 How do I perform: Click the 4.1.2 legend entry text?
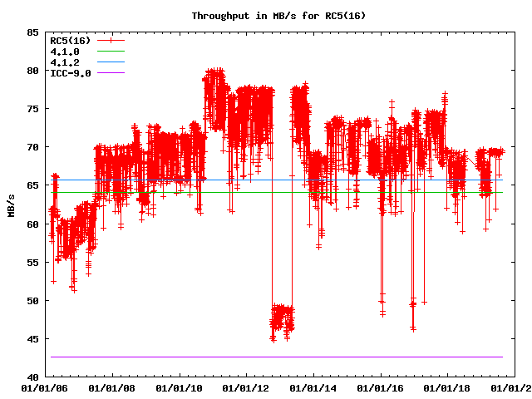65,62
